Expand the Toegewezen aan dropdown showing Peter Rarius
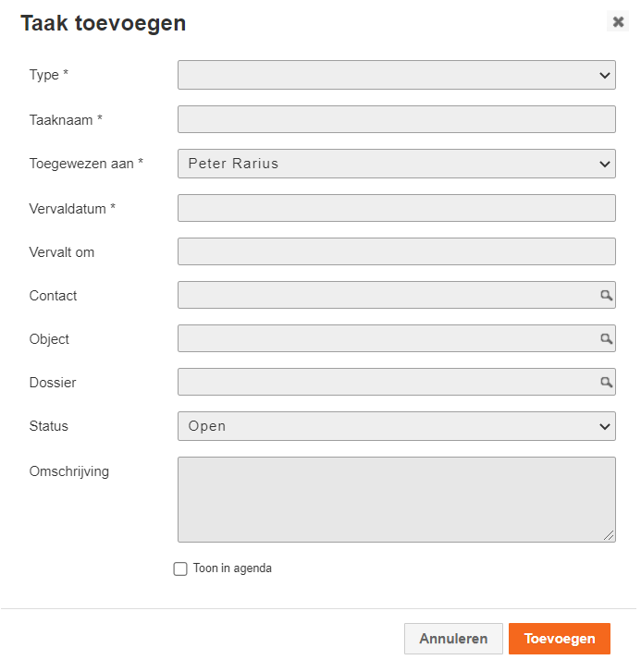 397,164
